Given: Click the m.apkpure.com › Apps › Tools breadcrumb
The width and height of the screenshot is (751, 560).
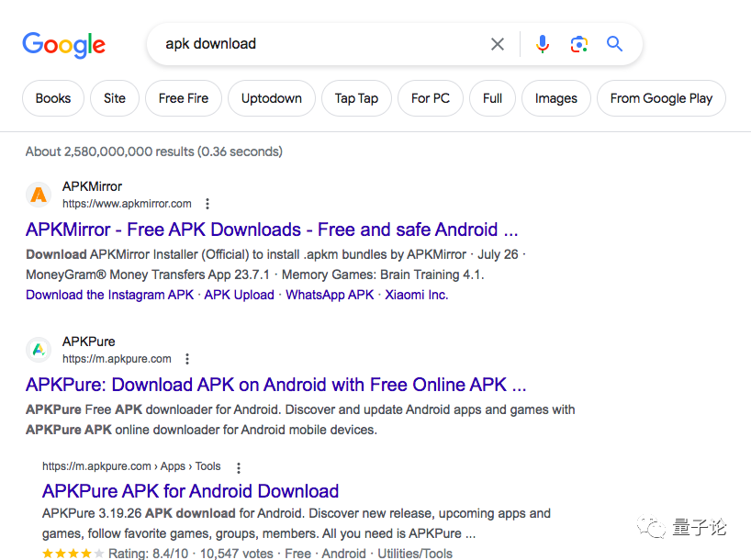Looking at the screenshot, I should [131, 466].
